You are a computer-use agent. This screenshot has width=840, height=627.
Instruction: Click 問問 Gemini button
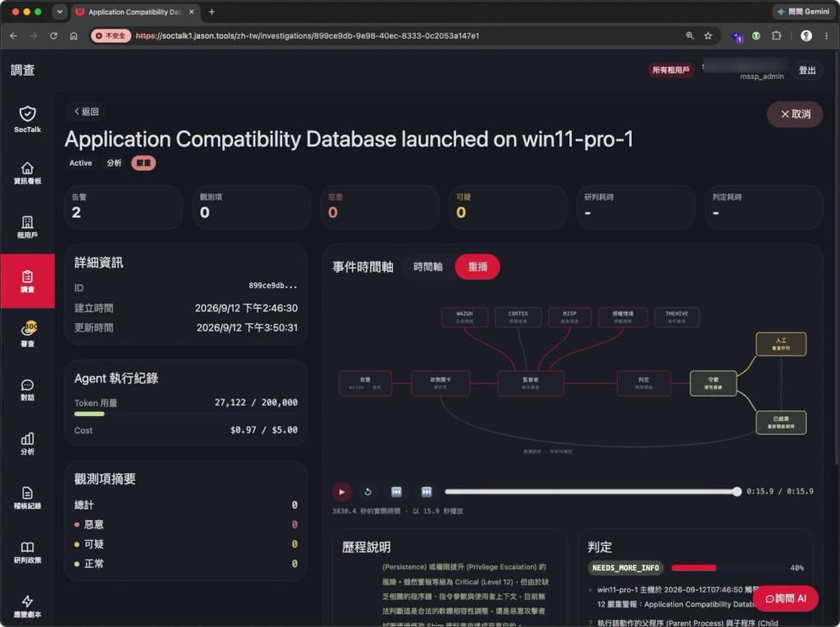coord(803,11)
